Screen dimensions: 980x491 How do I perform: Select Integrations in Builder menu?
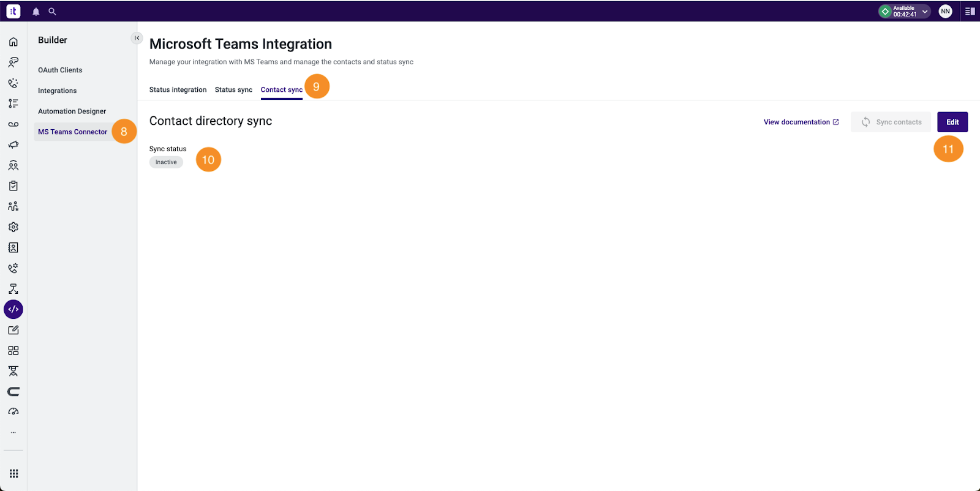point(58,91)
